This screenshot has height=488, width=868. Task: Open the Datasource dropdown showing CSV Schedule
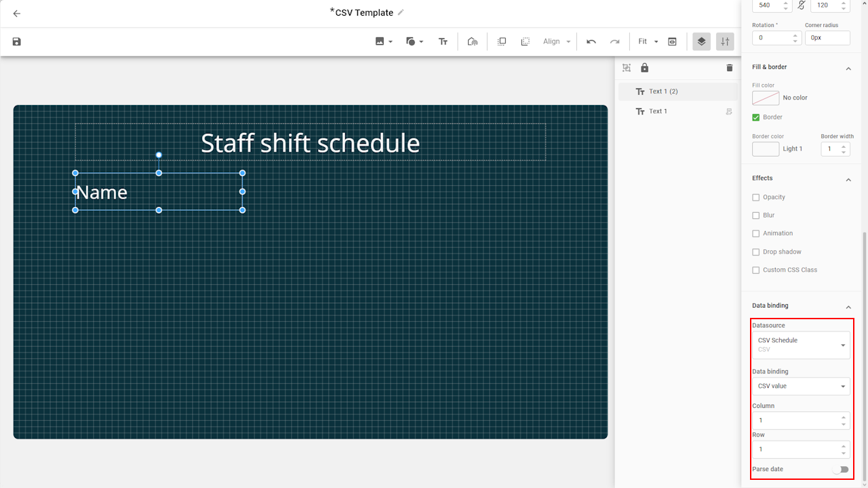pyautogui.click(x=800, y=345)
